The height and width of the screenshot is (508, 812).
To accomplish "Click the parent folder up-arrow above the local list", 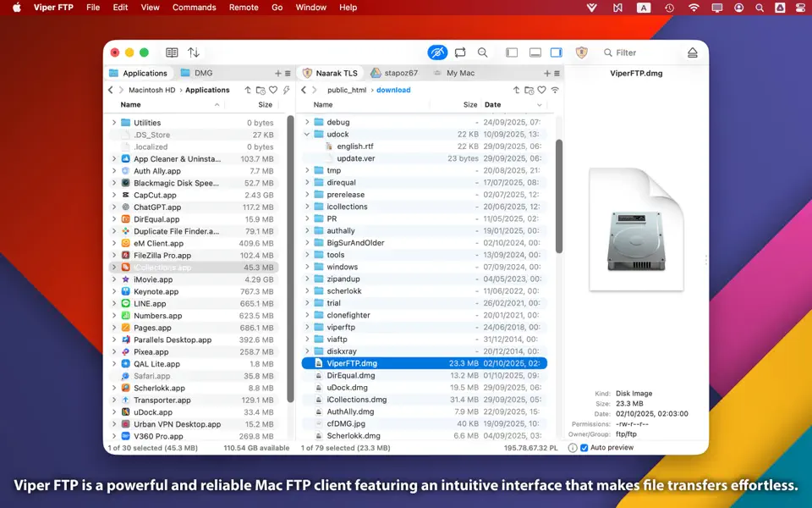I will point(248,89).
